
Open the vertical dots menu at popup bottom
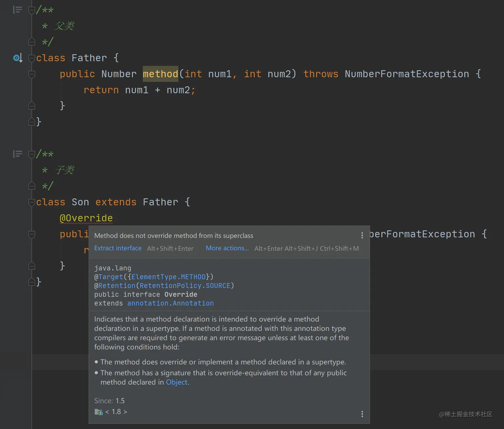(362, 414)
